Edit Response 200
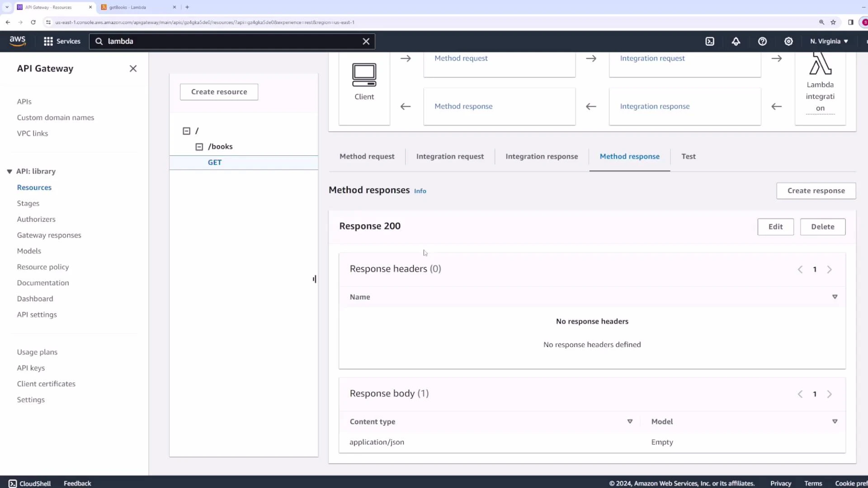 (775, 226)
